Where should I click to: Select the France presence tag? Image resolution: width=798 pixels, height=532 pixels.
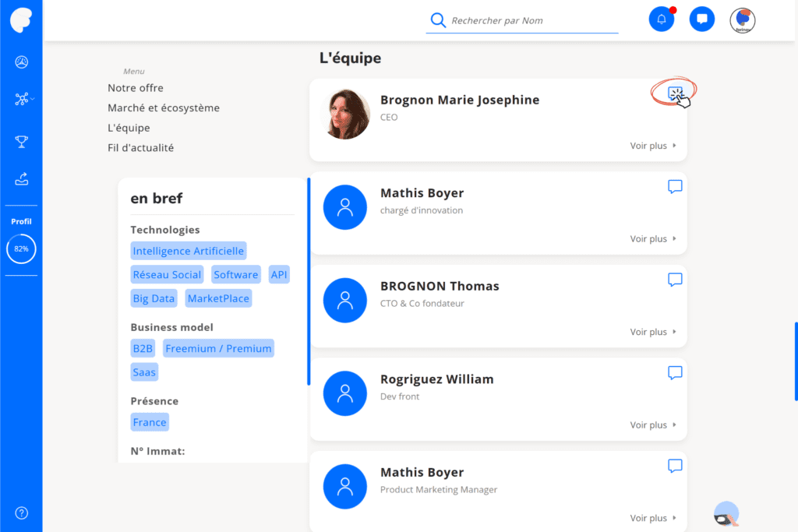pyautogui.click(x=150, y=422)
